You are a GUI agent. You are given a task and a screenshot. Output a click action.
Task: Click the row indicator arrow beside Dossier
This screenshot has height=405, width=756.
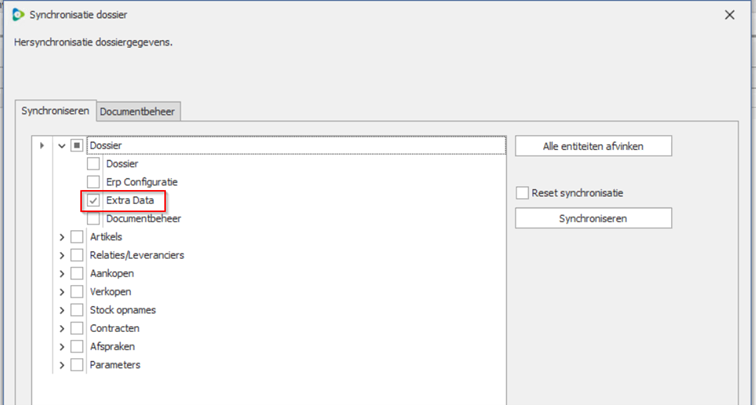[x=42, y=146]
